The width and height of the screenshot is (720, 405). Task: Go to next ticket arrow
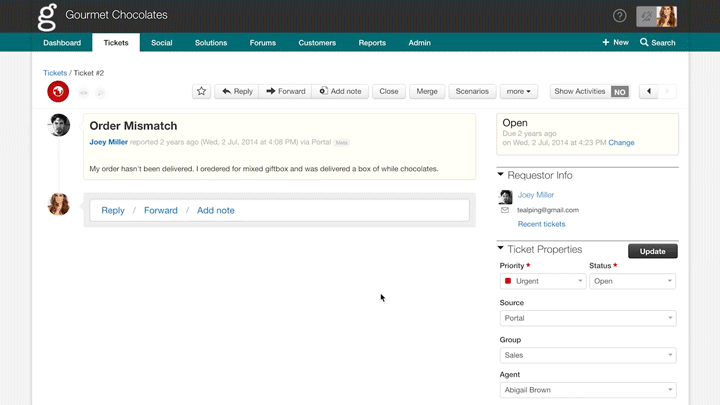667,91
